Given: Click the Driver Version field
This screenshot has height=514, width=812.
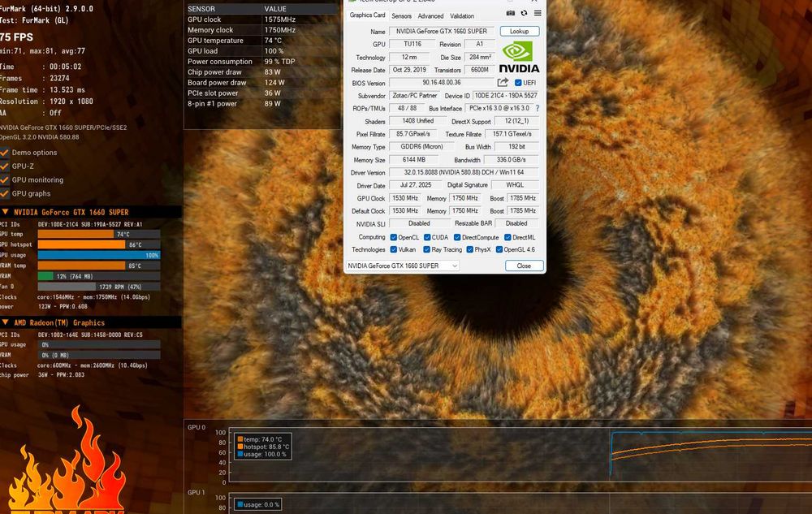Looking at the screenshot, I should [x=464, y=172].
